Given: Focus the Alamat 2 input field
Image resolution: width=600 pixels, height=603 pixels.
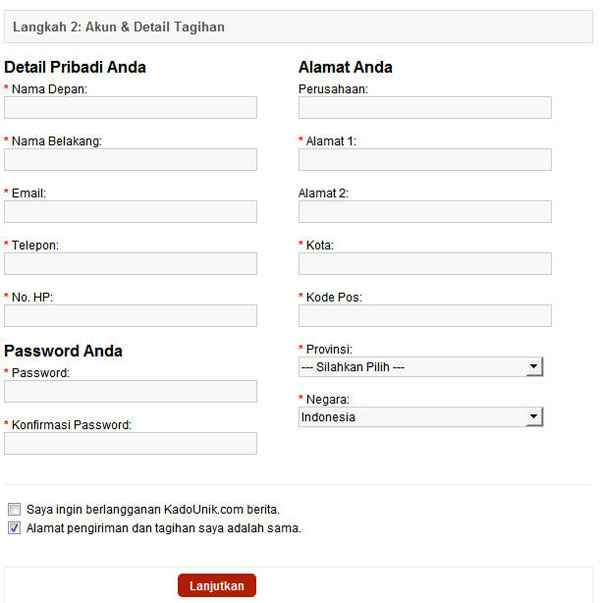Looking at the screenshot, I should click(x=425, y=212).
